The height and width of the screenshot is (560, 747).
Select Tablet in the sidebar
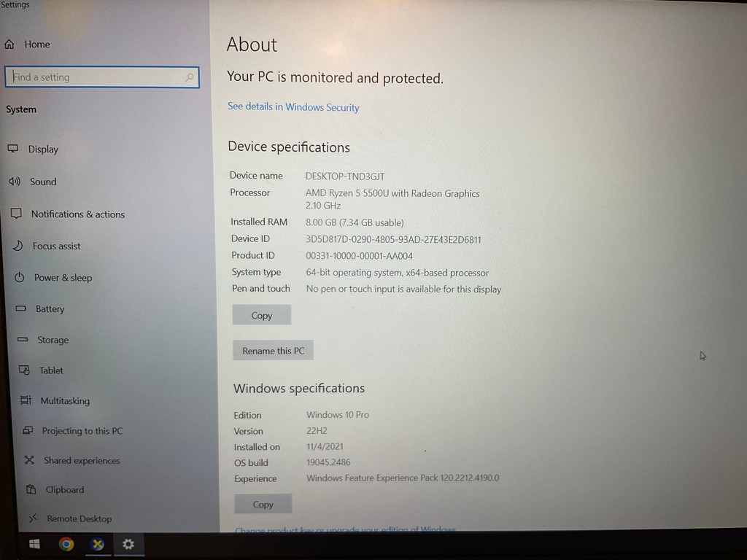pos(51,370)
